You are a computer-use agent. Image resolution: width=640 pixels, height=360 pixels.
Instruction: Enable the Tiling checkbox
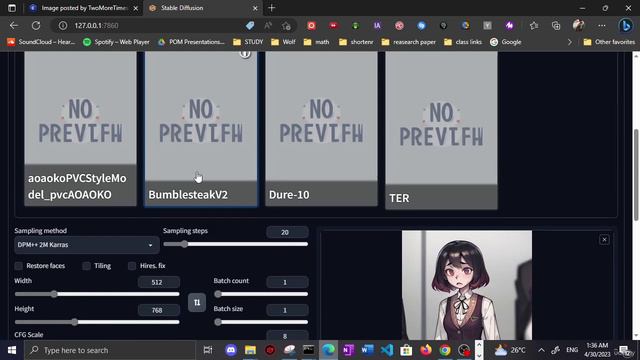pyautogui.click(x=87, y=266)
